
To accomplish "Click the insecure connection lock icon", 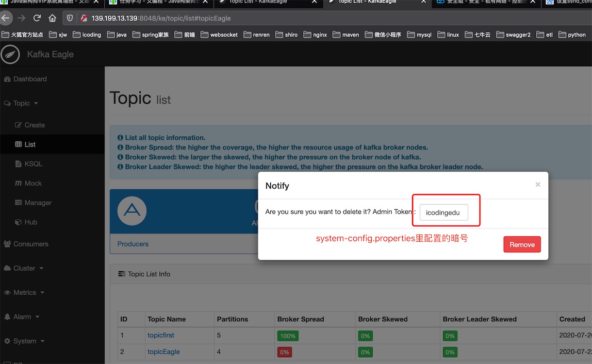I will pos(83,18).
